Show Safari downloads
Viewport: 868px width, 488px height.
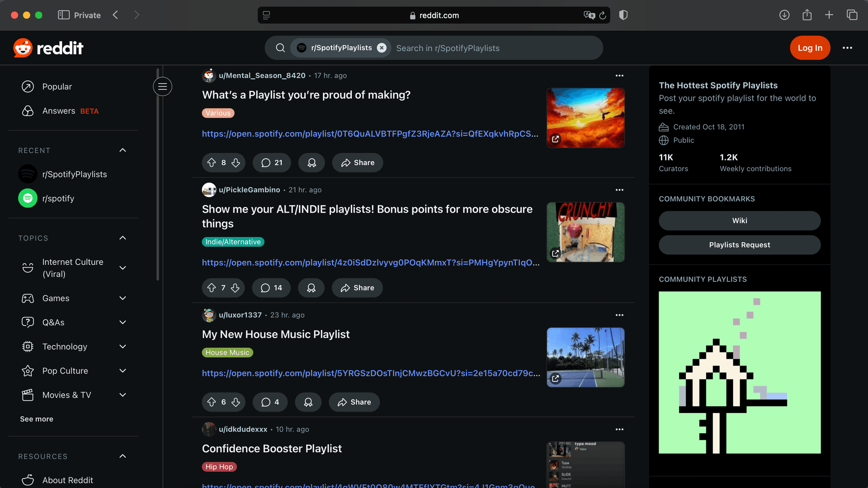tap(784, 15)
